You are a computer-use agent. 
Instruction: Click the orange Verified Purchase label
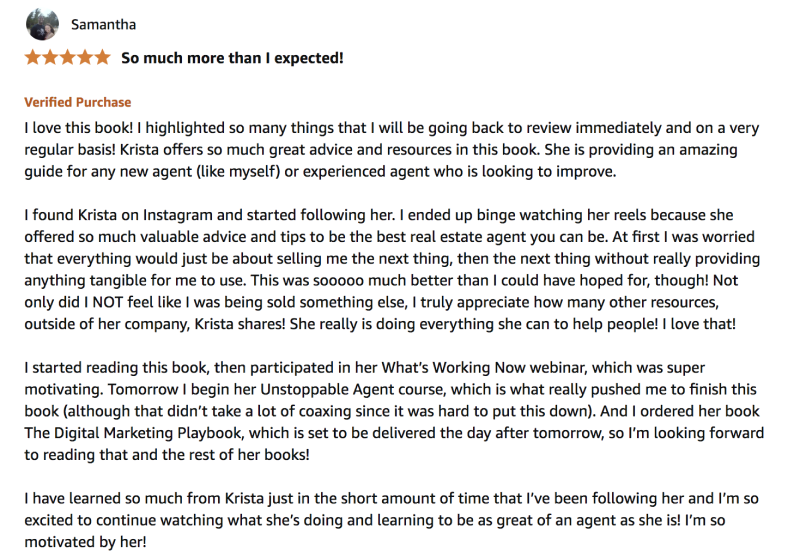click(x=78, y=102)
